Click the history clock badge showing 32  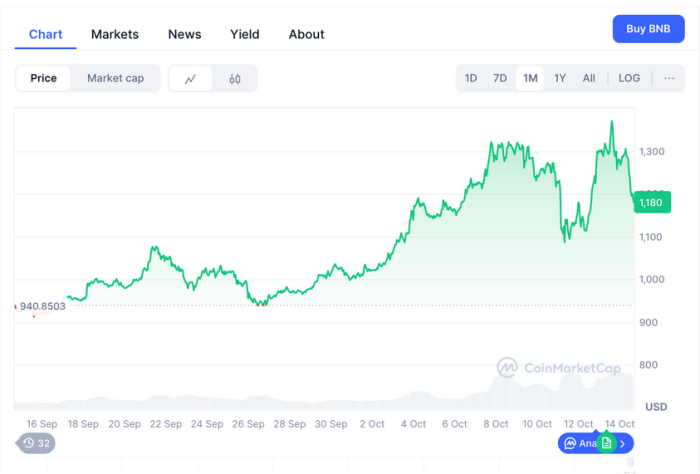pyautogui.click(x=36, y=443)
